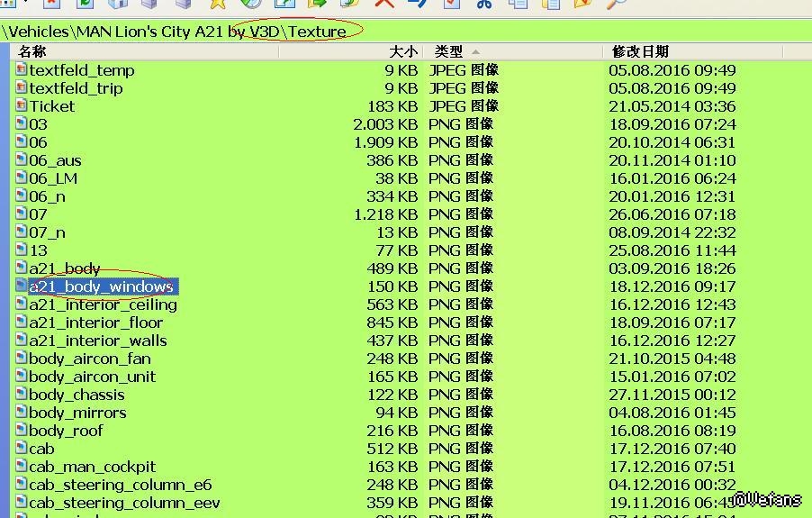Select the body_aircon_unit file
This screenshot has width=812, height=518.
(x=92, y=377)
